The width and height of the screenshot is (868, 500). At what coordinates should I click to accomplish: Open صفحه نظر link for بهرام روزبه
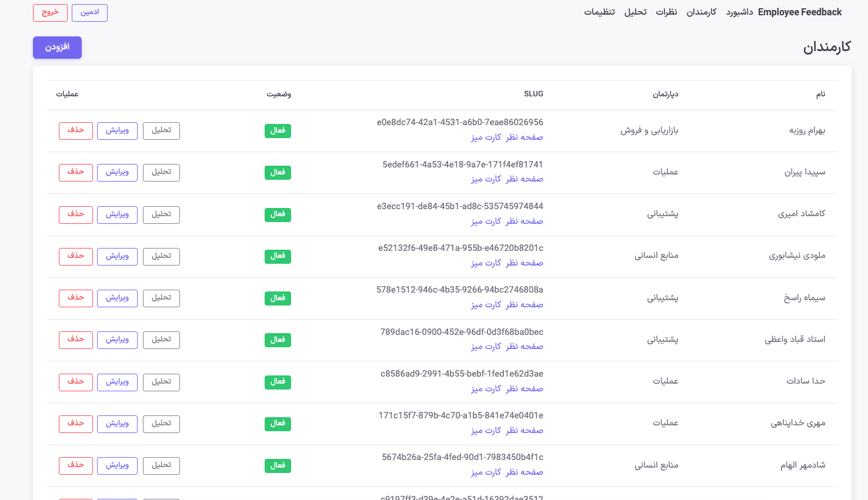tap(525, 137)
